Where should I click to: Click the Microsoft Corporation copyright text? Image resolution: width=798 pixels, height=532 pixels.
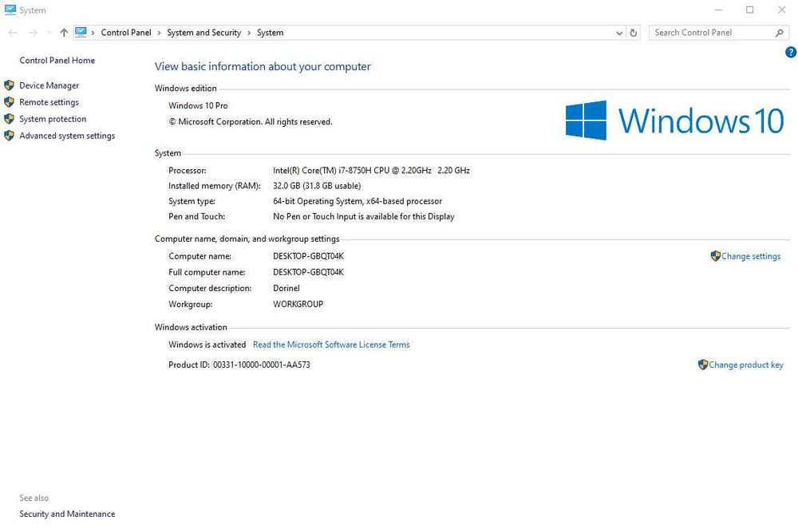point(251,122)
